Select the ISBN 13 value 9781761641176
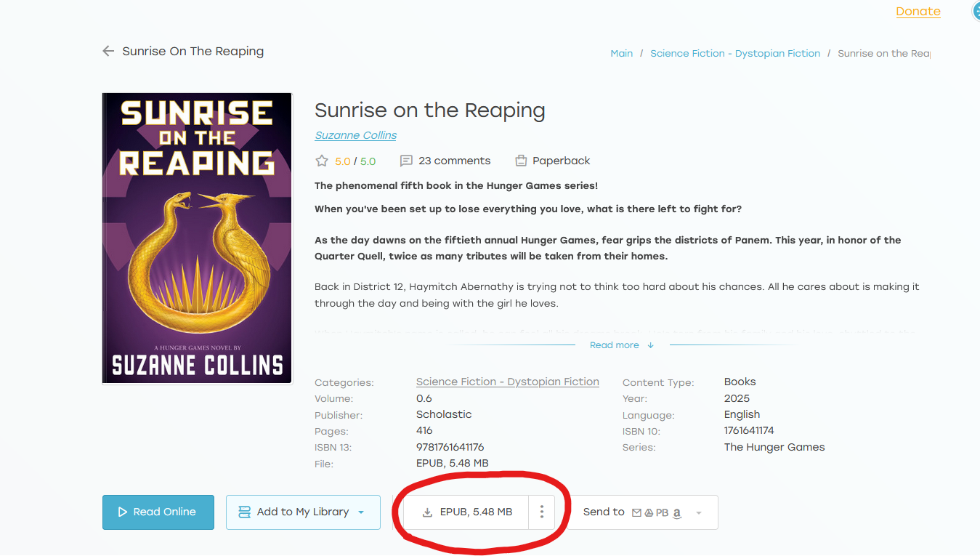Viewport: 980px width, 556px height. pos(450,447)
